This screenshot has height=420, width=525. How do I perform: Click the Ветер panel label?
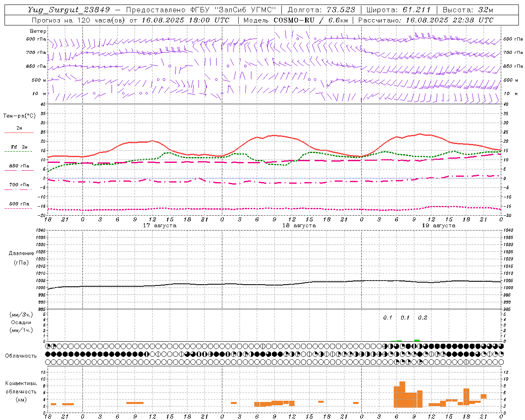(x=38, y=31)
